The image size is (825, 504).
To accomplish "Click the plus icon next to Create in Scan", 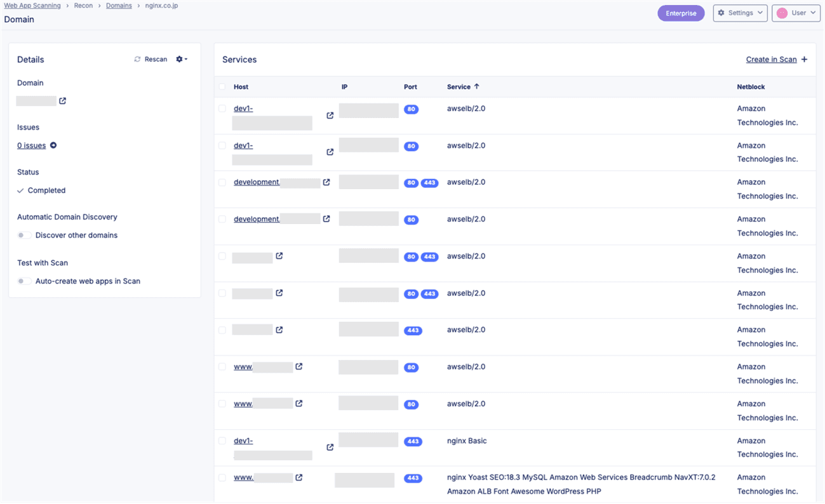I will [803, 59].
